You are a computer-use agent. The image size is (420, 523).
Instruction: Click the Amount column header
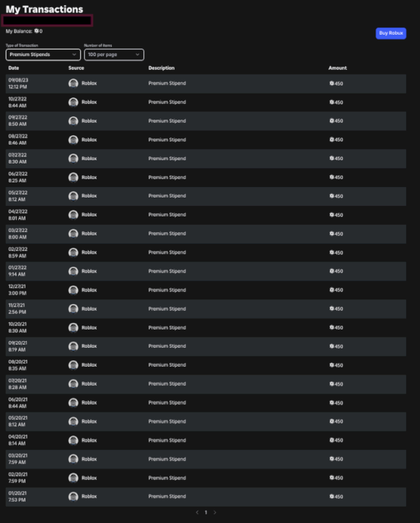[338, 68]
